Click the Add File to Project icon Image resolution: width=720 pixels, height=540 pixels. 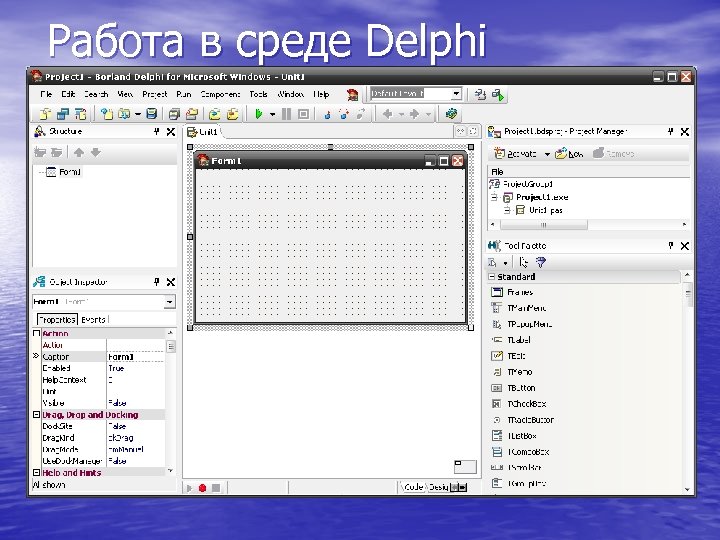click(x=214, y=113)
